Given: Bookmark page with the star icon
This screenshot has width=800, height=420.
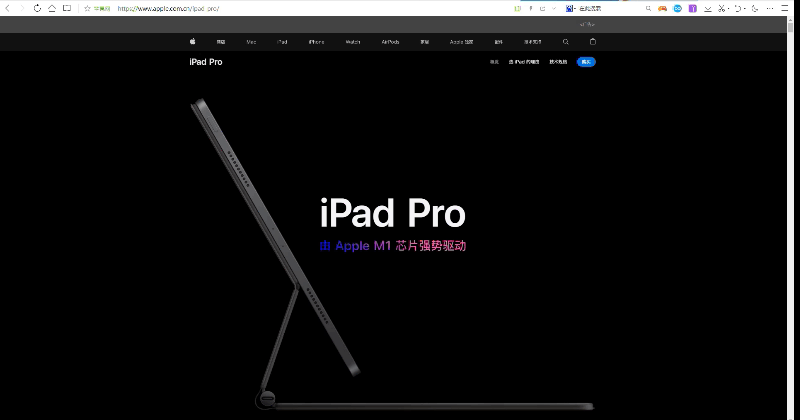Looking at the screenshot, I should tap(87, 8).
